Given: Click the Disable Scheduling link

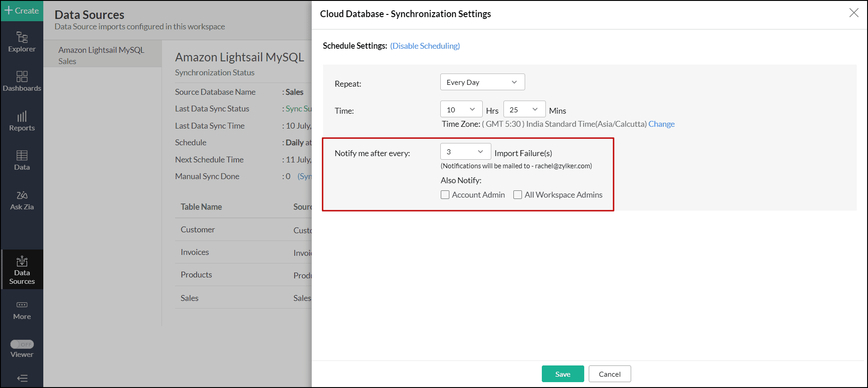Looking at the screenshot, I should pyautogui.click(x=425, y=46).
